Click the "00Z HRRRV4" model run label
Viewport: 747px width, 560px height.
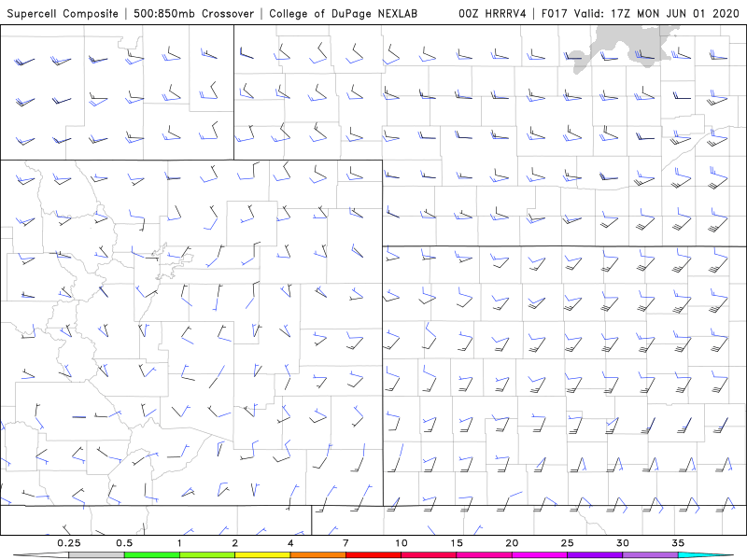tap(492, 14)
